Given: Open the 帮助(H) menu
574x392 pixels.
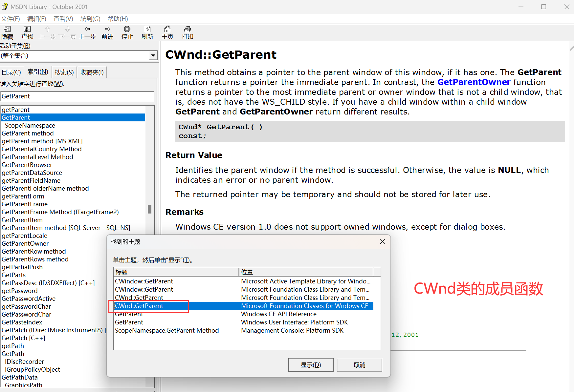Looking at the screenshot, I should pos(118,19).
